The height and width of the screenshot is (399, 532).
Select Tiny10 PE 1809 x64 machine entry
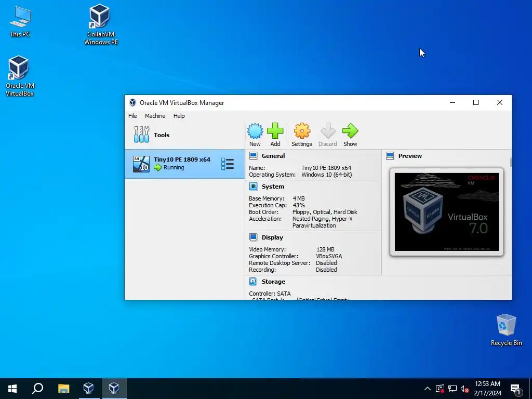pyautogui.click(x=184, y=164)
